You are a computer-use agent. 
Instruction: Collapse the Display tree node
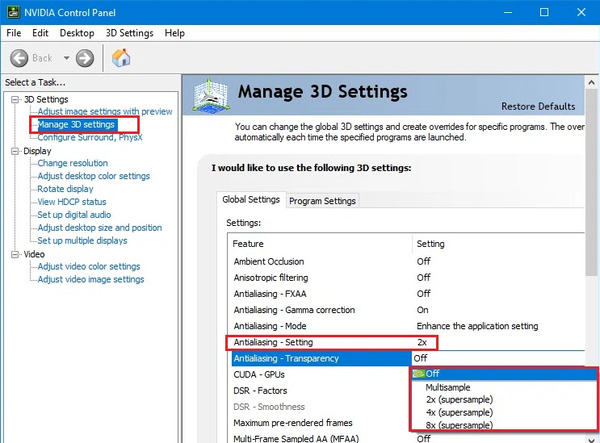click(x=15, y=151)
